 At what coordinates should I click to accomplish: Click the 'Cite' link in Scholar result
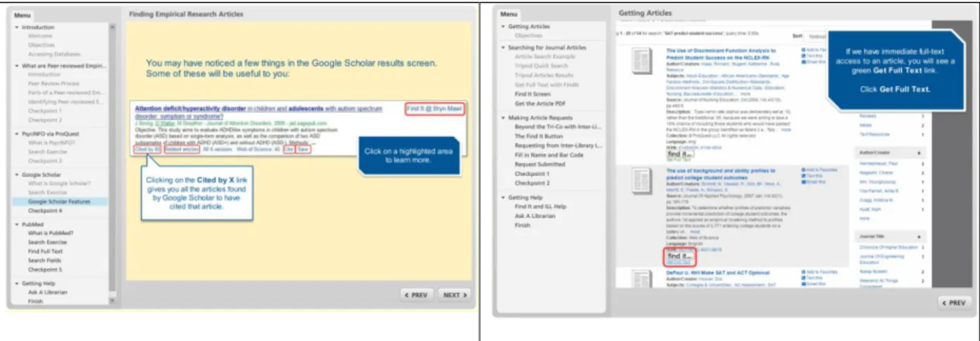point(289,149)
